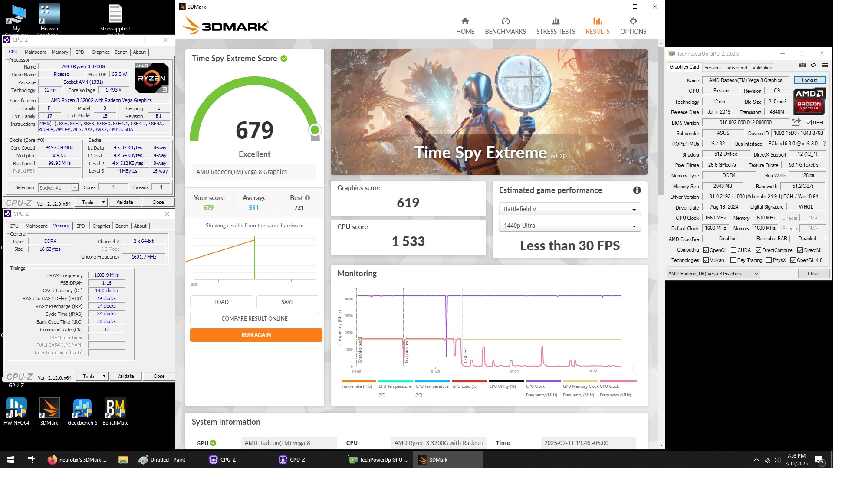Viewport: 868px width, 488px height.
Task: Open GPU selector dropdown in GPU-Z
Action: pos(713,274)
